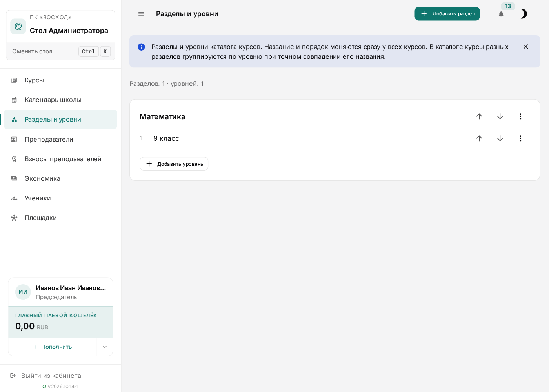Open the Математика section options menu

(x=520, y=116)
